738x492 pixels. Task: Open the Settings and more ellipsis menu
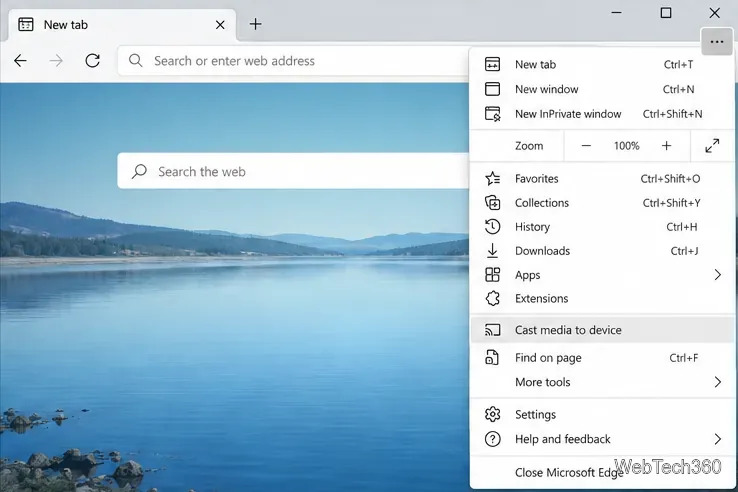pos(716,42)
